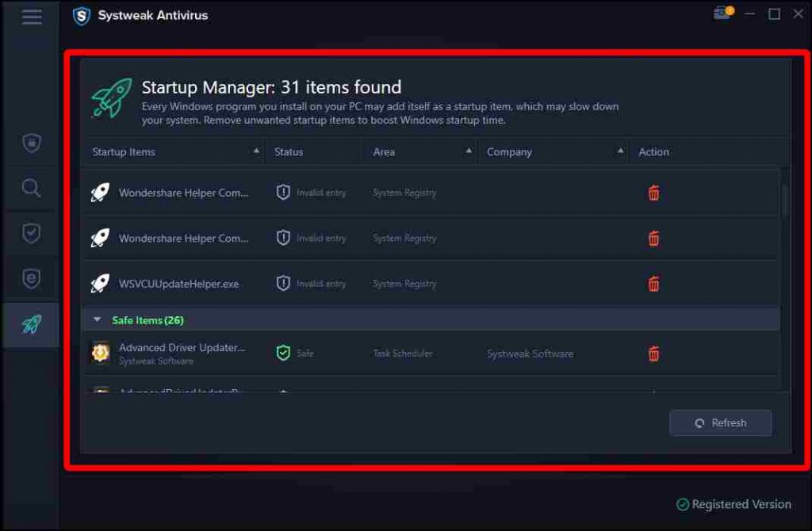Click the rocket icon beside WSVCUUpdateHelper.exe
The width and height of the screenshot is (812, 531).
100,284
